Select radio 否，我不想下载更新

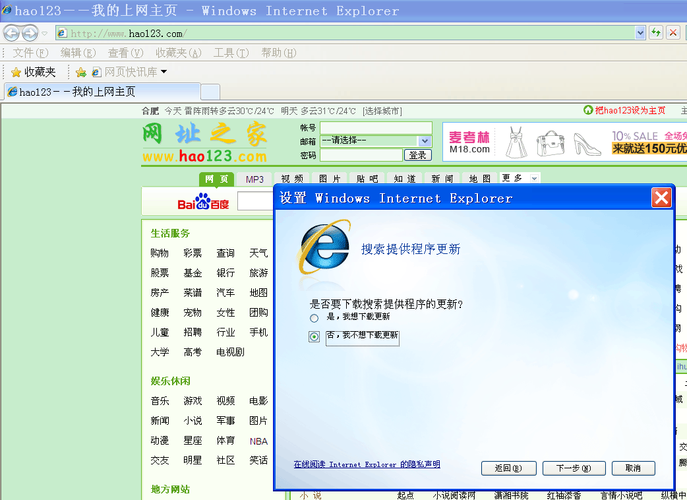314,337
